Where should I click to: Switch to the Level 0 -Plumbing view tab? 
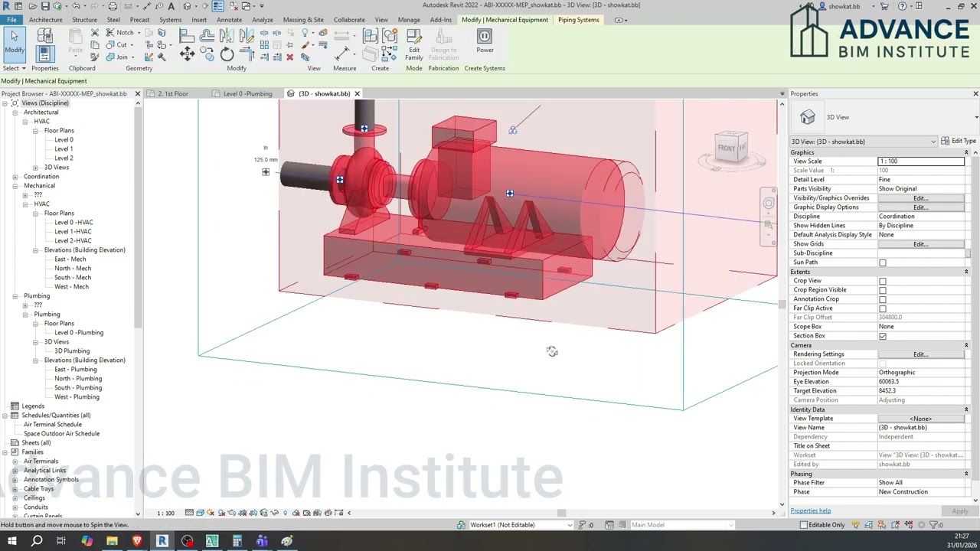click(247, 93)
